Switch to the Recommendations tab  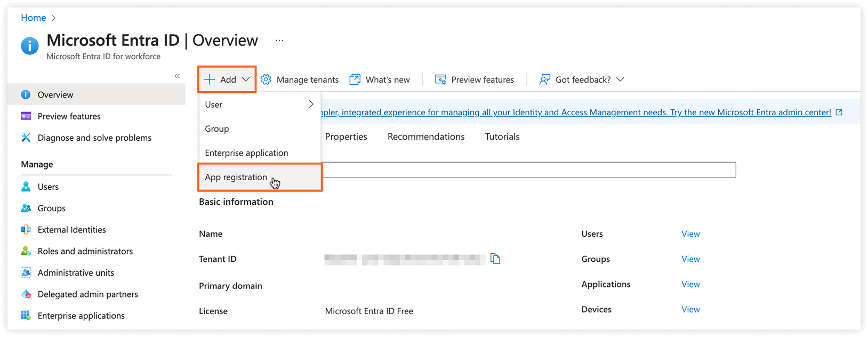pos(426,137)
